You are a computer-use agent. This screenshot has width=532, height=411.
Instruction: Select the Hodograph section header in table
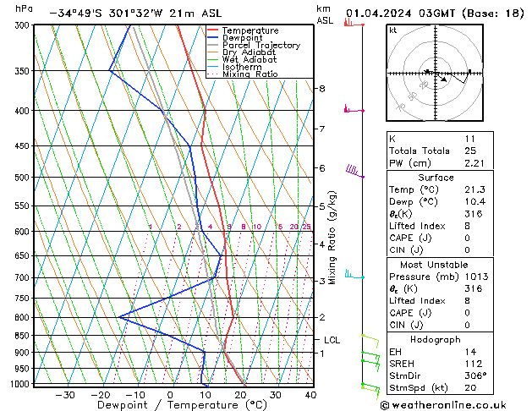click(x=436, y=338)
